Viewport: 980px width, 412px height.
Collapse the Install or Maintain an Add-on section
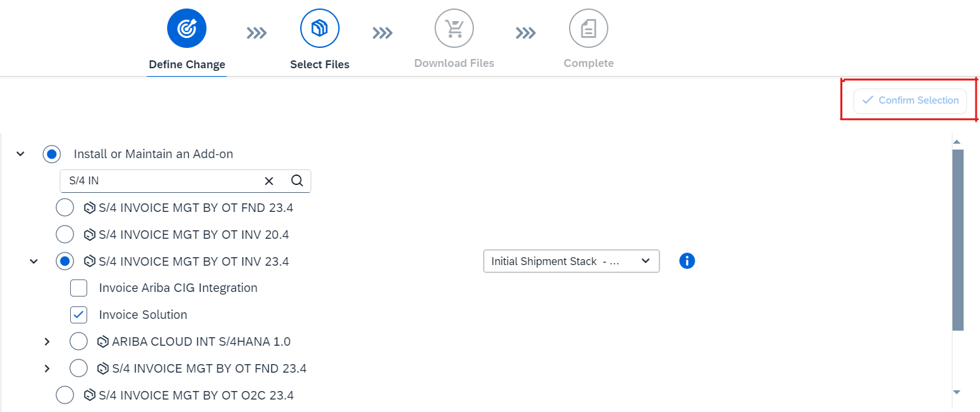click(20, 154)
